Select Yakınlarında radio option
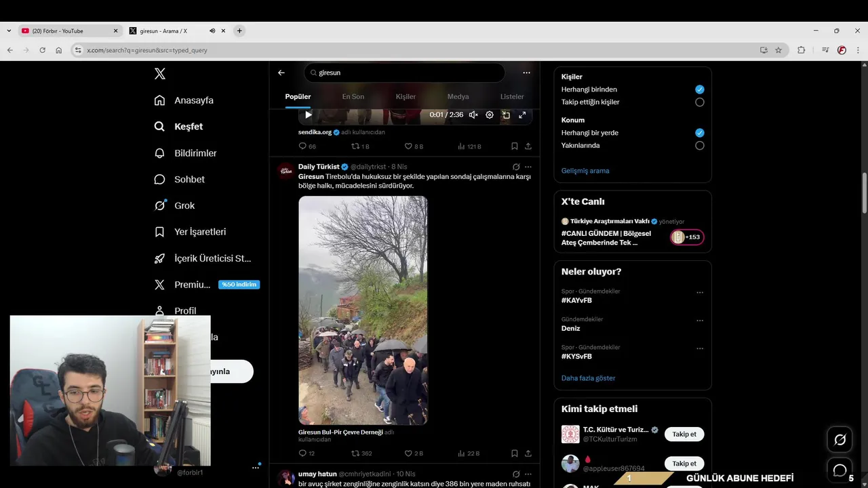 [x=700, y=146]
